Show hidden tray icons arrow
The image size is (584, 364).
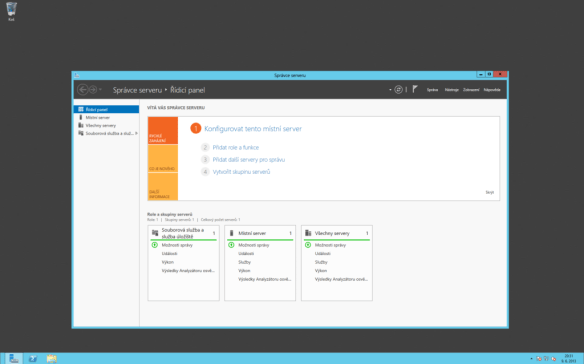tap(531, 359)
